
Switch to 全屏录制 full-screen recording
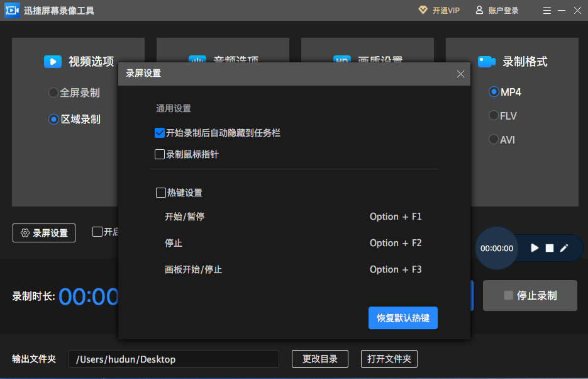(x=53, y=93)
